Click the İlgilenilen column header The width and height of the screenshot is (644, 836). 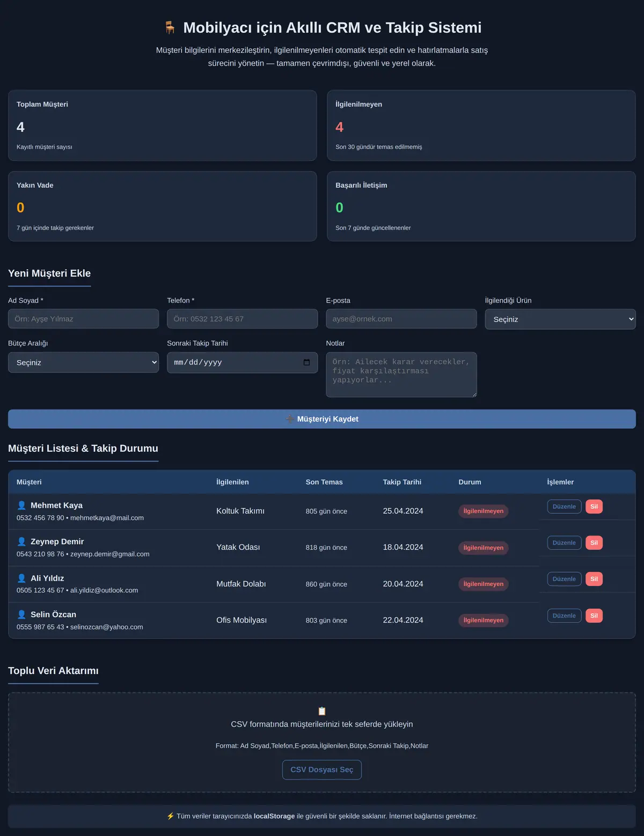(232, 482)
